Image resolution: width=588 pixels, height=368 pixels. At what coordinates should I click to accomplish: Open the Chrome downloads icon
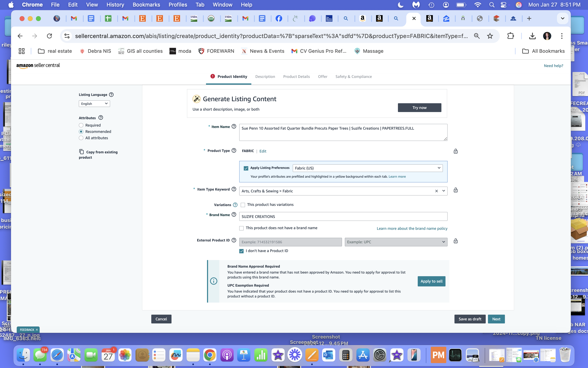point(532,36)
